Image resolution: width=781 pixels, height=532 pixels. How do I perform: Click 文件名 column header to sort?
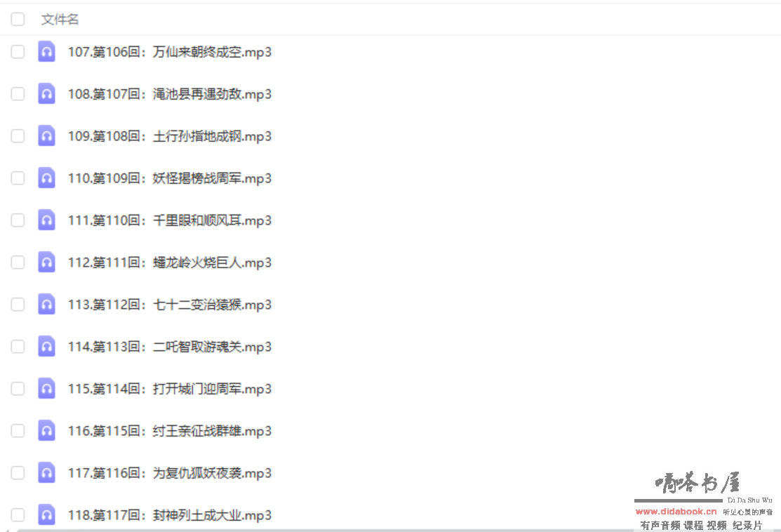click(60, 20)
